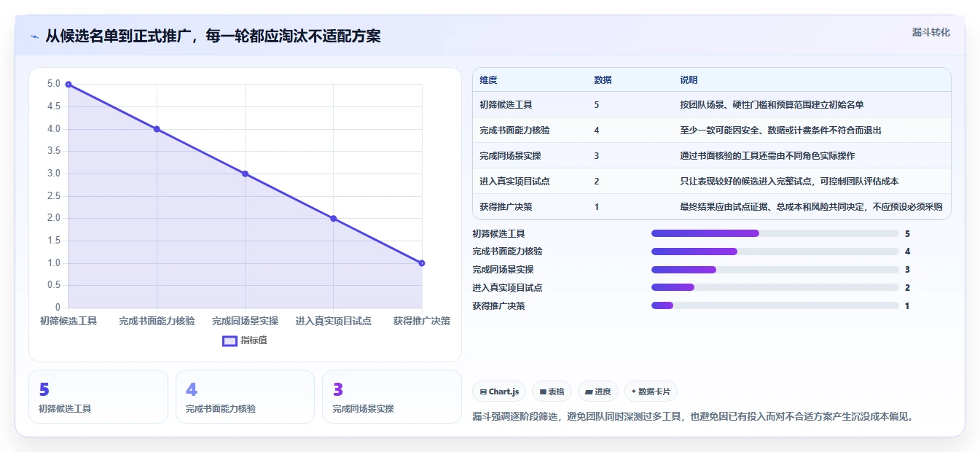
Task: Click the 获得推广决策 progress bar
Action: (775, 305)
